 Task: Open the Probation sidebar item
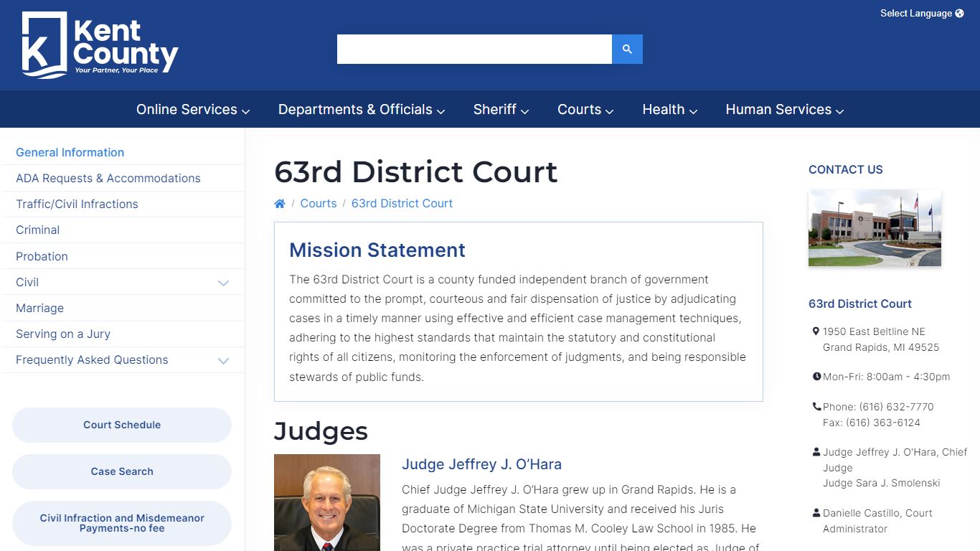coord(42,256)
